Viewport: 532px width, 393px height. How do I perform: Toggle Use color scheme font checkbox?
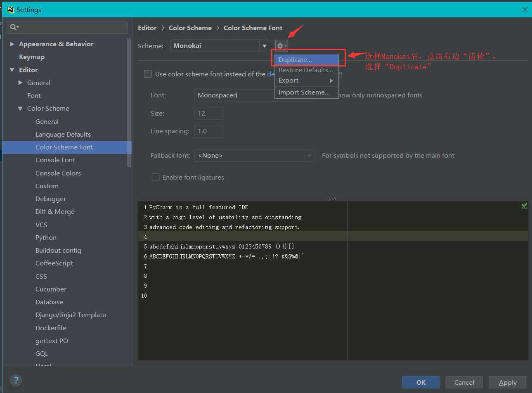148,74
